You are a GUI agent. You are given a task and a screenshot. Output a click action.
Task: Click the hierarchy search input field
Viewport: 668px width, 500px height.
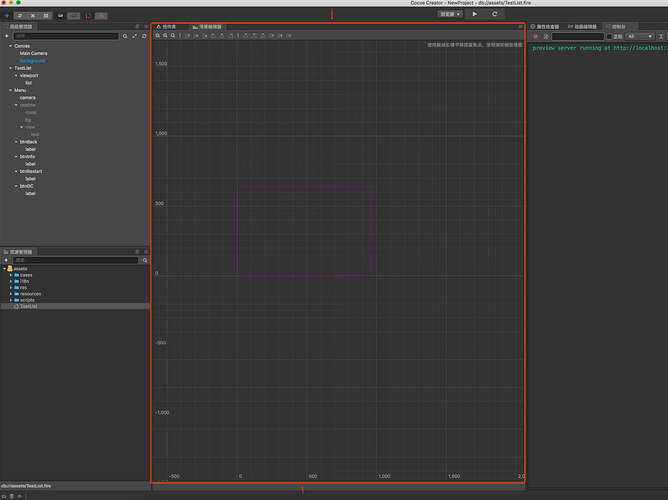pos(65,36)
